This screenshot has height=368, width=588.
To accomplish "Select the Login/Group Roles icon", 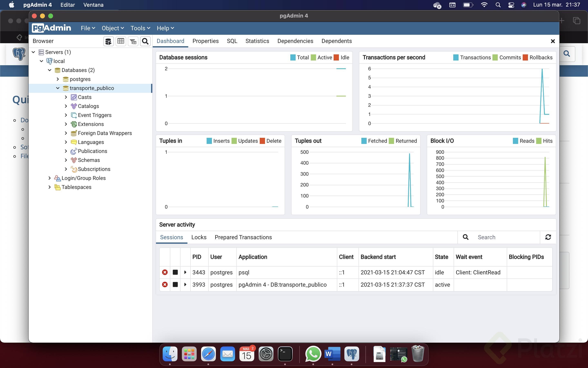I will (57, 178).
